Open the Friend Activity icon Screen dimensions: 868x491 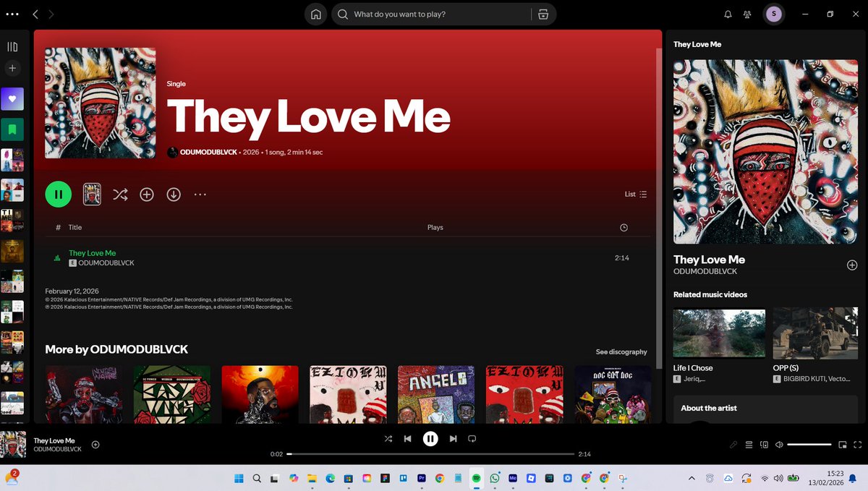coord(746,14)
